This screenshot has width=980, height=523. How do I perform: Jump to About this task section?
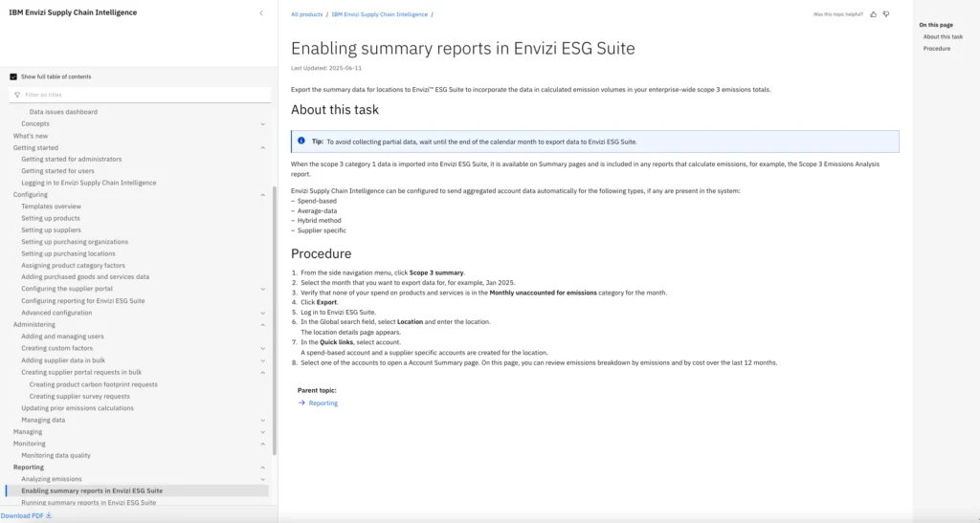point(943,36)
